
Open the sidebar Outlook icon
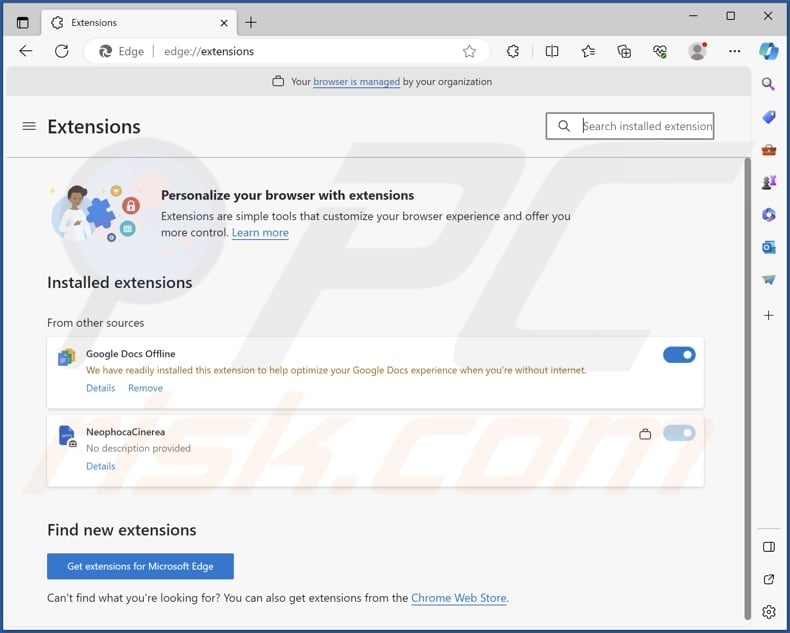coord(768,247)
